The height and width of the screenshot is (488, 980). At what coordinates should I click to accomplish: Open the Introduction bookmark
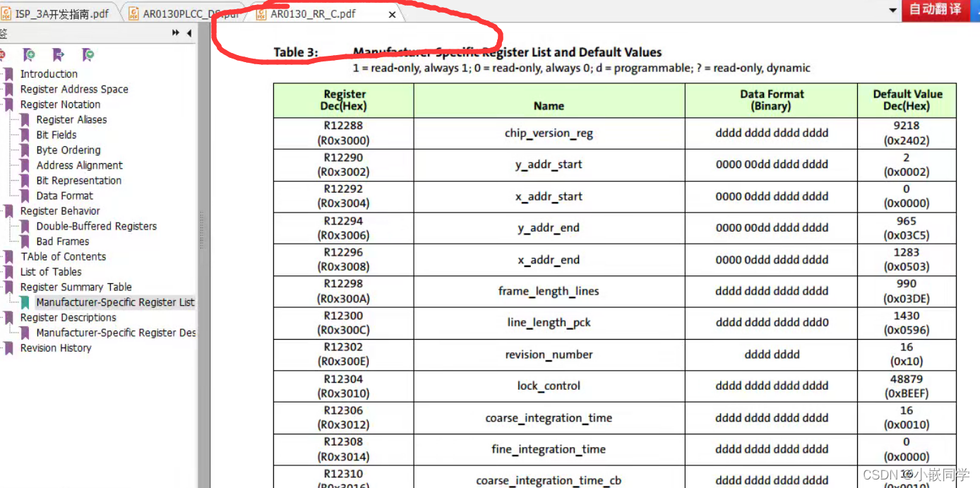click(x=49, y=74)
